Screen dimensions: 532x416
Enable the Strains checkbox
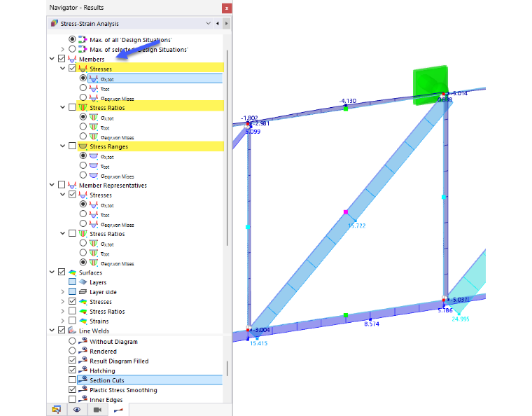[72, 321]
